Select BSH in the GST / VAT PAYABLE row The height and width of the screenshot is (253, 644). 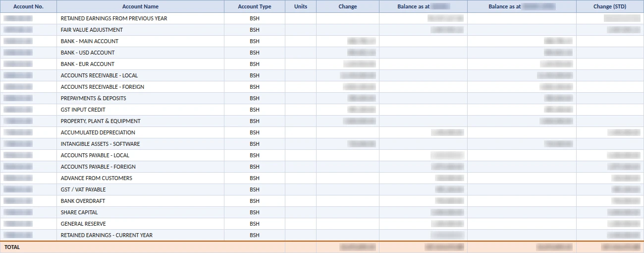coord(255,190)
